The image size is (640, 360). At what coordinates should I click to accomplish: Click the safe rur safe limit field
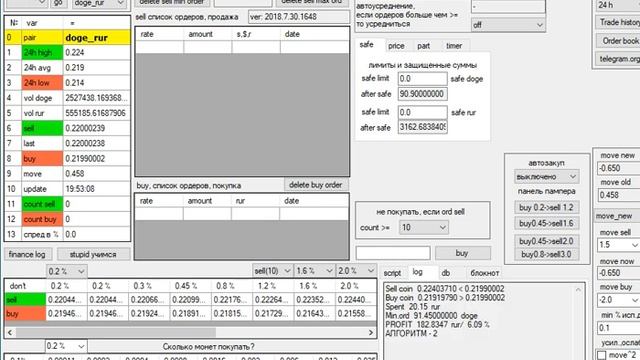click(422, 112)
